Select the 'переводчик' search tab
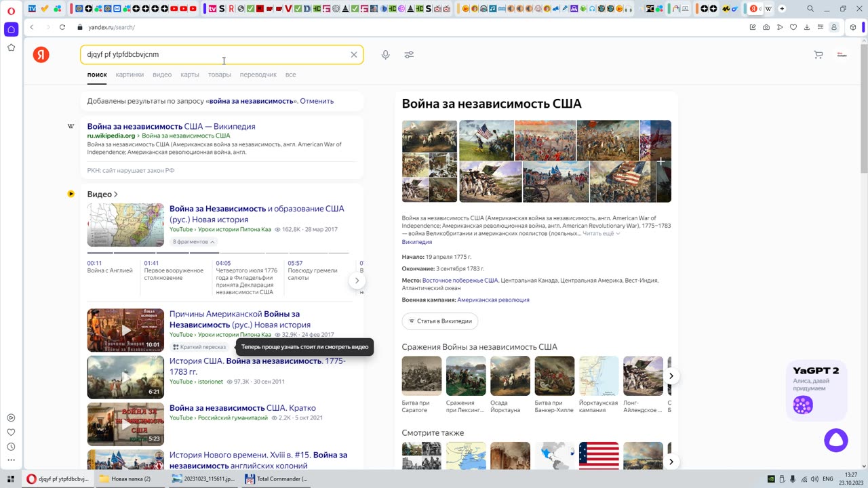 (x=258, y=75)
